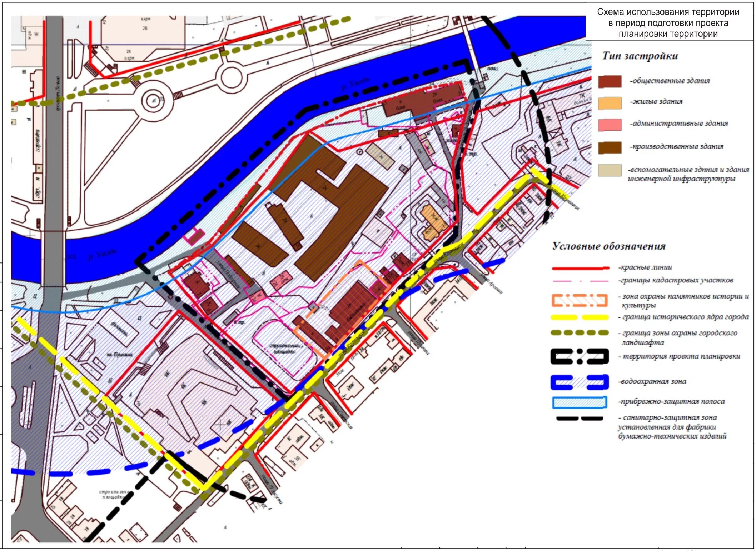This screenshot has height=551, width=756.
Task: Click the beige auxiliary buildings legend swatch
Action: coord(610,170)
